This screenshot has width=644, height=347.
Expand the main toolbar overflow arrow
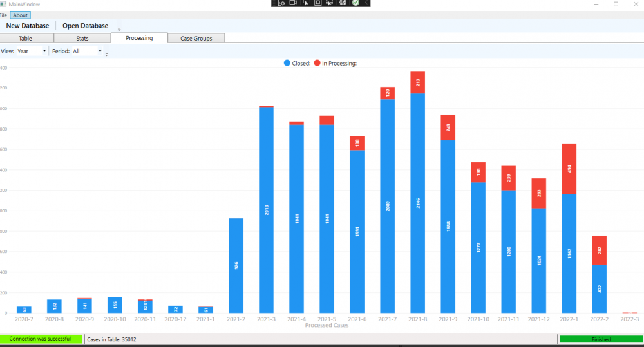(119, 29)
